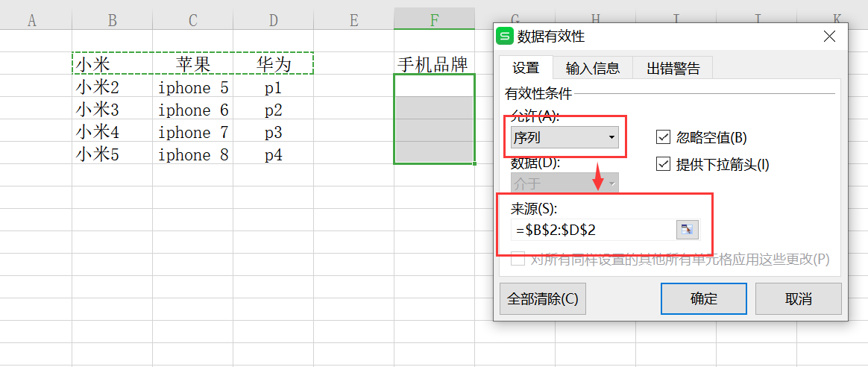This screenshot has height=367, width=868.
Task: Click cell containing iphone 6
Action: (192, 110)
